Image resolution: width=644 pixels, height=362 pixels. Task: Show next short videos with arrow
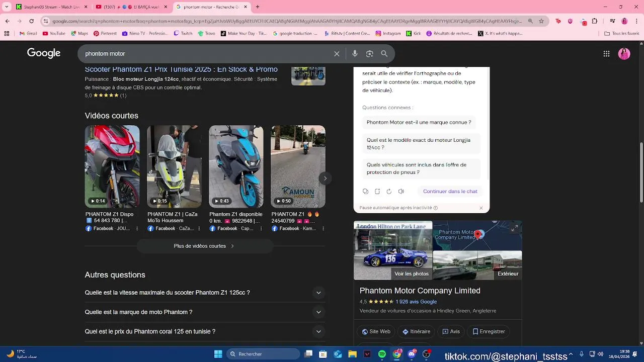325,178
